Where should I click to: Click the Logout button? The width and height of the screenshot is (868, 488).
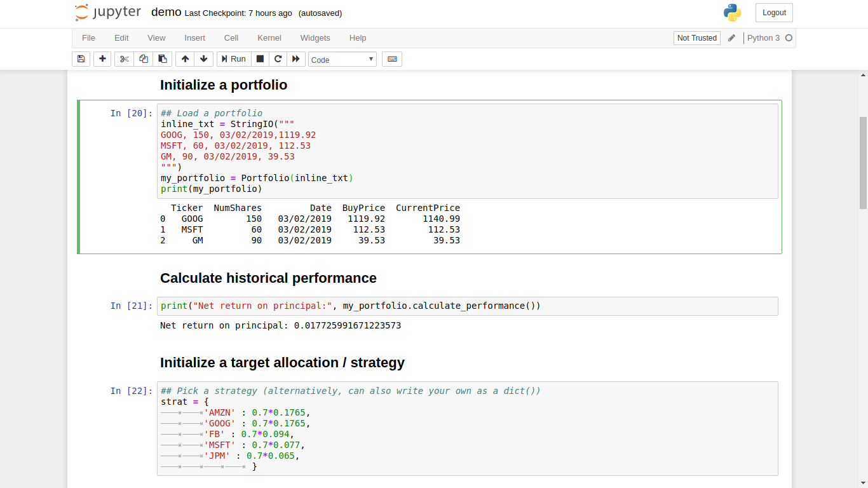[774, 13]
